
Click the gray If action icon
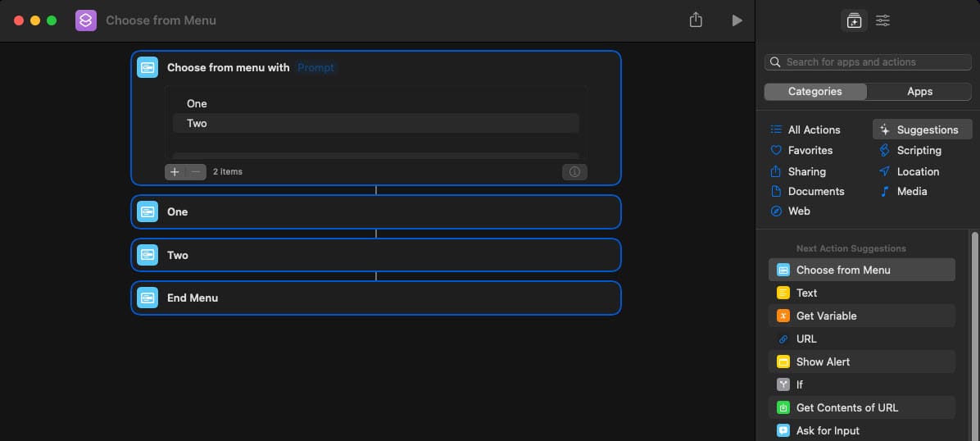(x=783, y=384)
